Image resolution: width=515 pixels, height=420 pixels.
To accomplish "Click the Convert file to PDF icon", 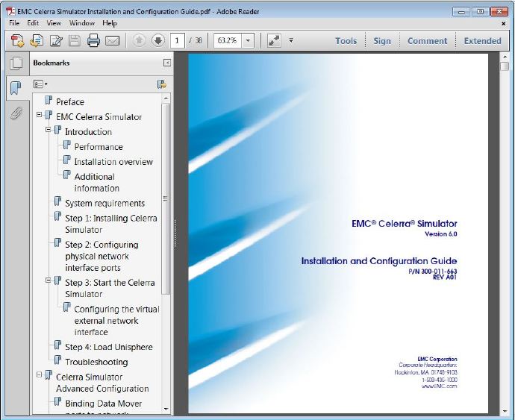I will pos(37,41).
